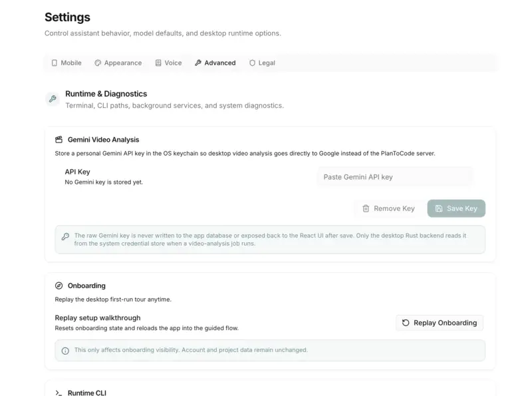The height and width of the screenshot is (396, 532).
Task: Click the video icon next to Gemini Video Analysis
Action: coord(59,140)
